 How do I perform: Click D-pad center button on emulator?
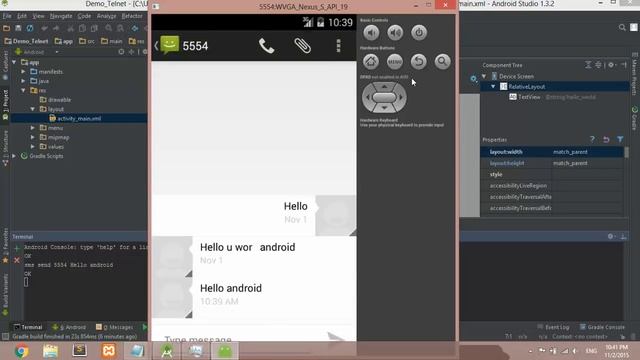(x=384, y=97)
